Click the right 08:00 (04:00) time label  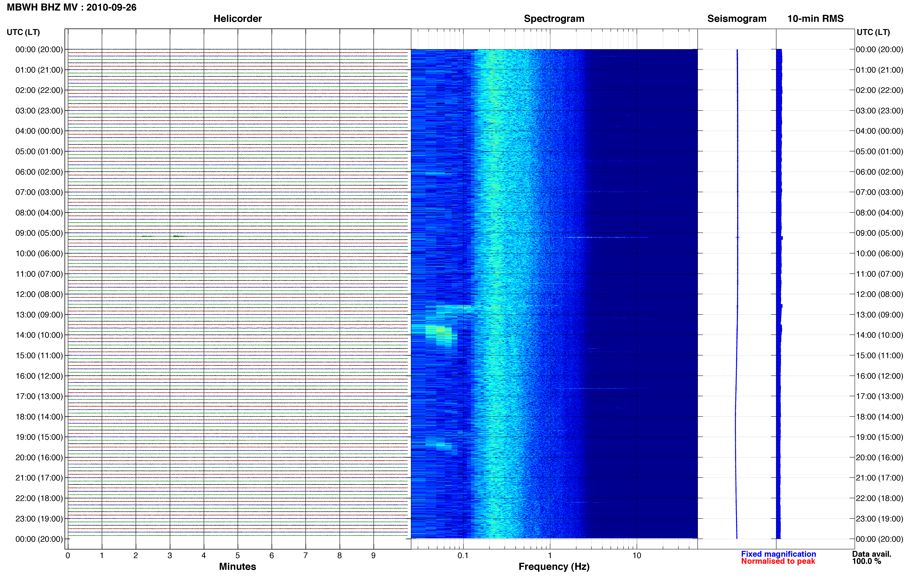pyautogui.click(x=879, y=213)
